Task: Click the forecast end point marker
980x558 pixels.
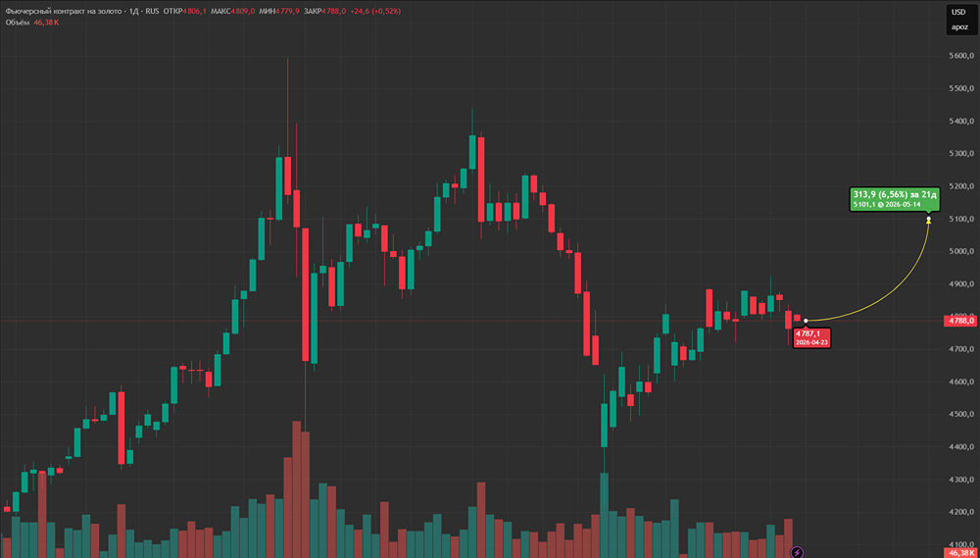Action: tap(929, 219)
